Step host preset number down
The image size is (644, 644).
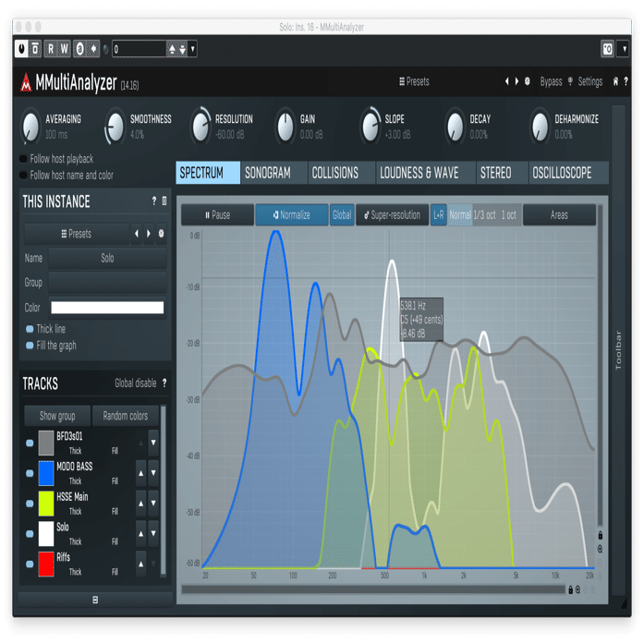click(182, 49)
